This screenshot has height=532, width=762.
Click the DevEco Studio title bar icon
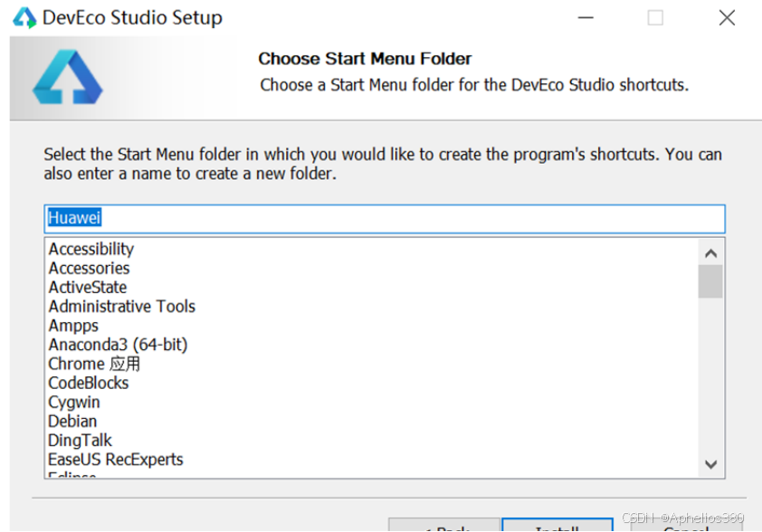pos(24,17)
